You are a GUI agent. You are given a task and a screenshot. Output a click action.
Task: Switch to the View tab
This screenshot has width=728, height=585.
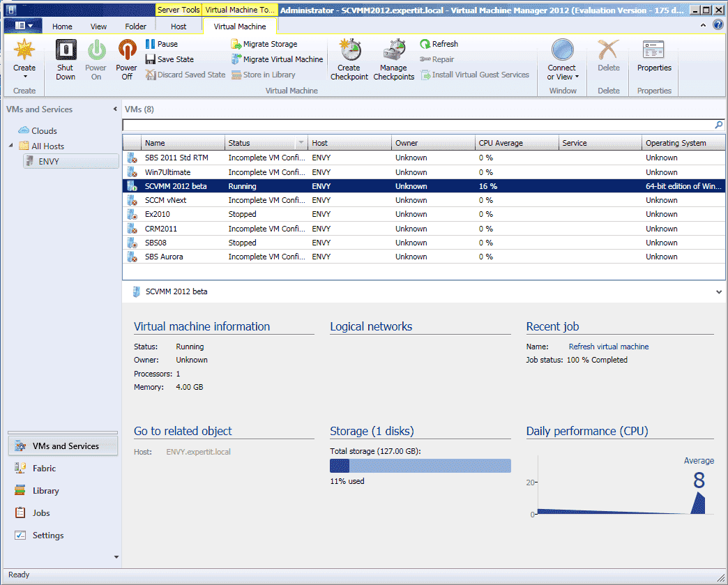98,26
